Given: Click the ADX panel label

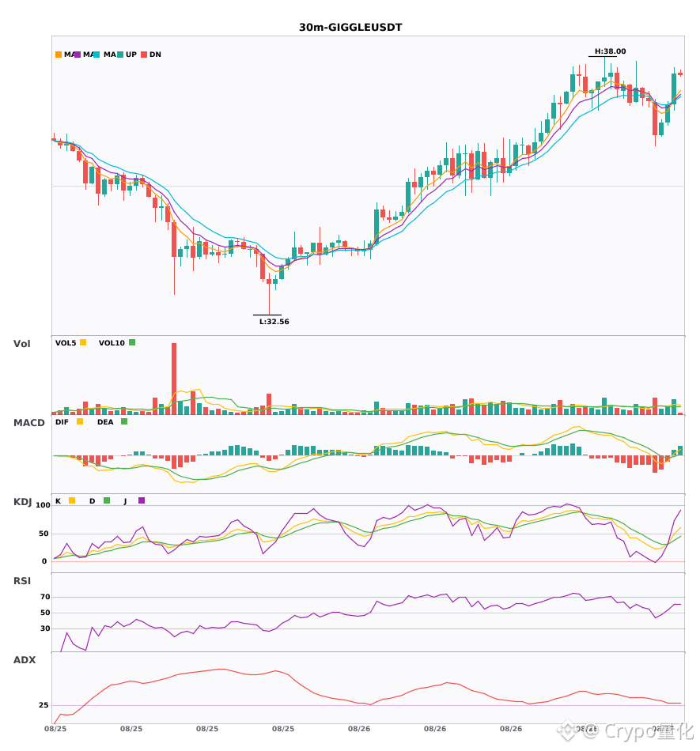Looking at the screenshot, I should (25, 660).
